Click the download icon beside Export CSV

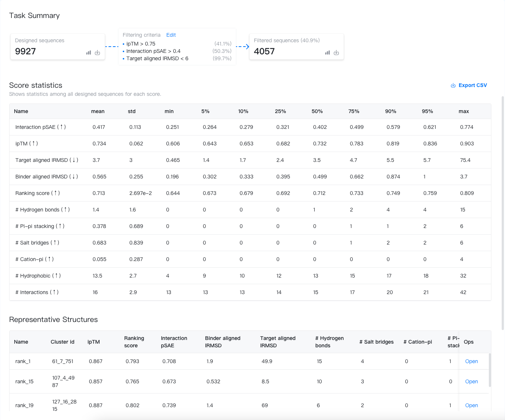453,85
